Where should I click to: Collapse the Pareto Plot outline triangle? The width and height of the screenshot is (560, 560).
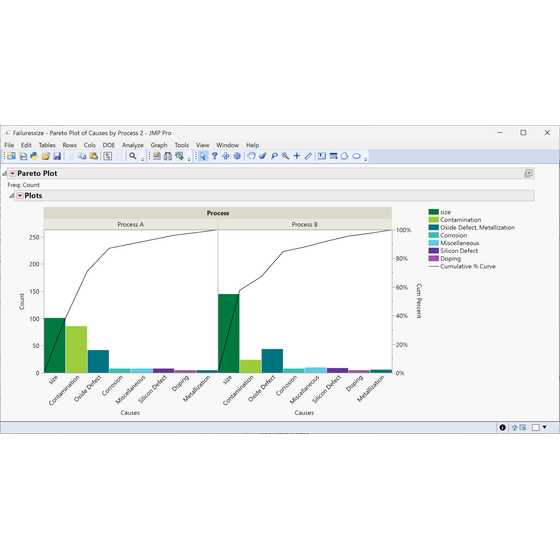point(4,174)
